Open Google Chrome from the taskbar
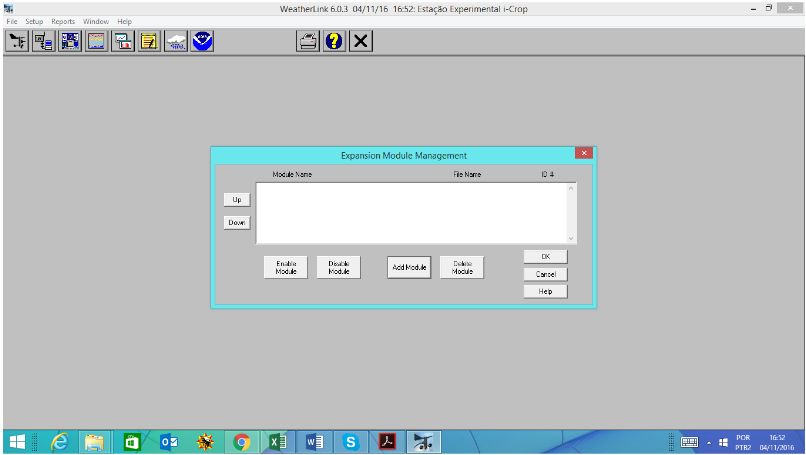 pos(240,441)
